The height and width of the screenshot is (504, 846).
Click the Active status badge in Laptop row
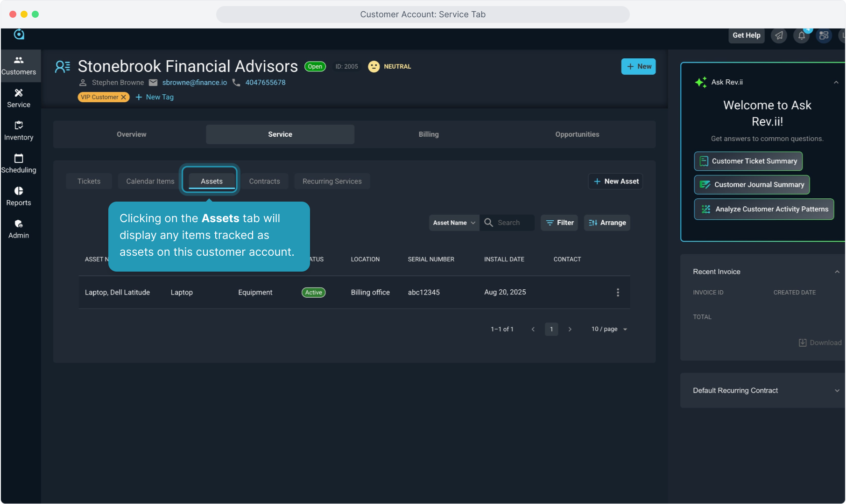click(314, 293)
